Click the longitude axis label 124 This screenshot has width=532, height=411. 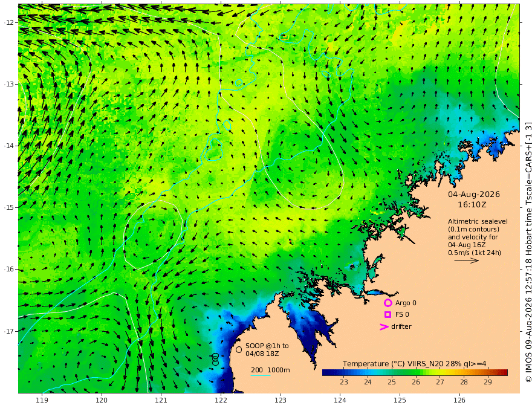[340, 401]
